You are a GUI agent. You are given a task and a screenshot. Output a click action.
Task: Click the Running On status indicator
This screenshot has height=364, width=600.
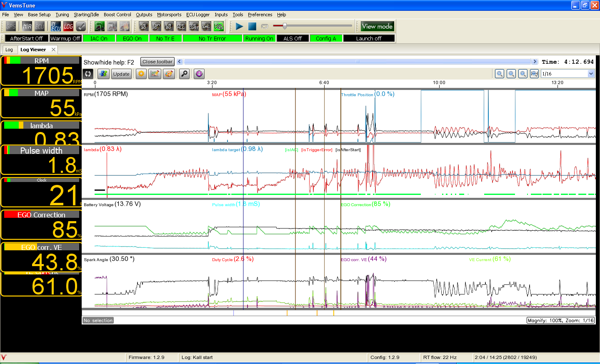pyautogui.click(x=259, y=38)
